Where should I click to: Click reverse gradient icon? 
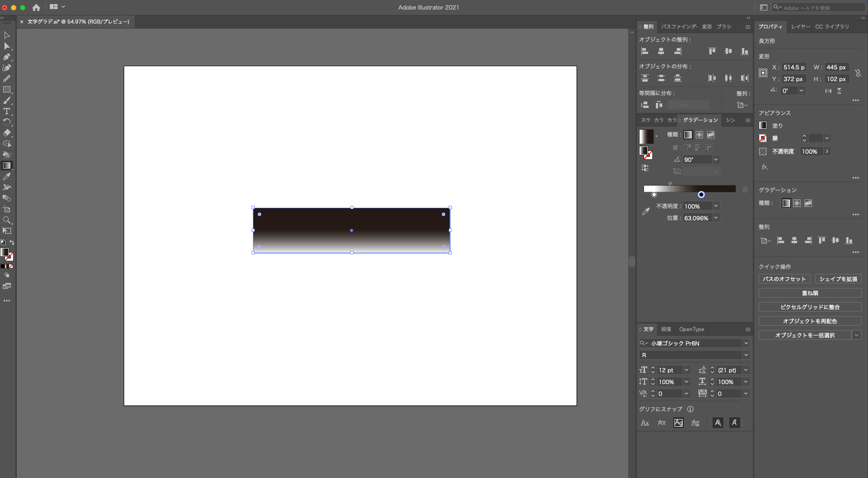pos(645,168)
